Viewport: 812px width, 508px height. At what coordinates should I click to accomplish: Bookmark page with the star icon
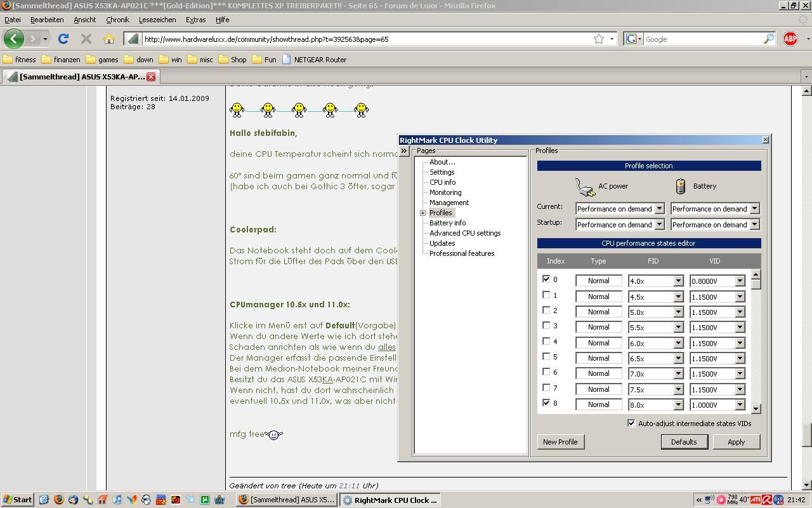coord(598,39)
